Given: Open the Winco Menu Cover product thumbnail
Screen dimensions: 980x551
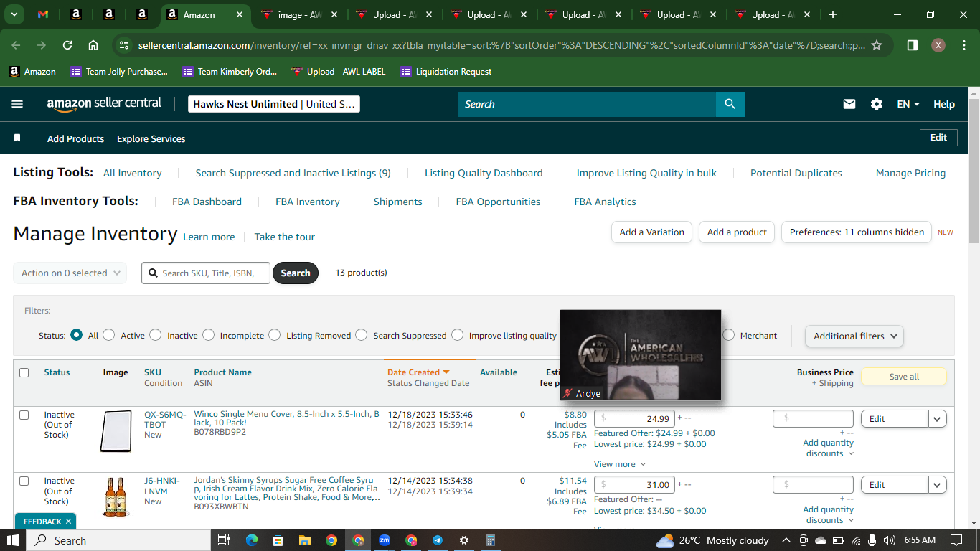Looking at the screenshot, I should click(x=116, y=431).
